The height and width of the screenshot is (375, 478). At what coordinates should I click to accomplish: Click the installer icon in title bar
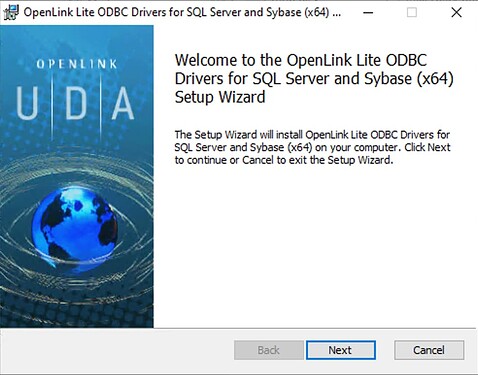11,13
